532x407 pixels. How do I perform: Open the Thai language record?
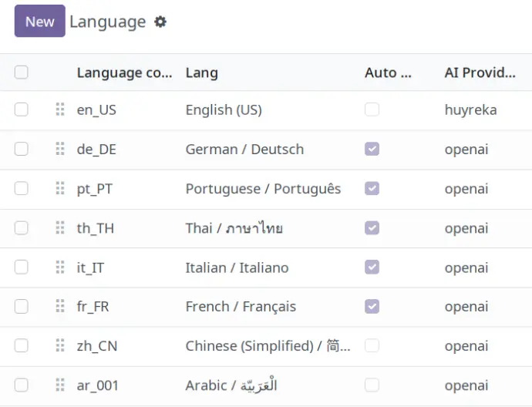[234, 228]
